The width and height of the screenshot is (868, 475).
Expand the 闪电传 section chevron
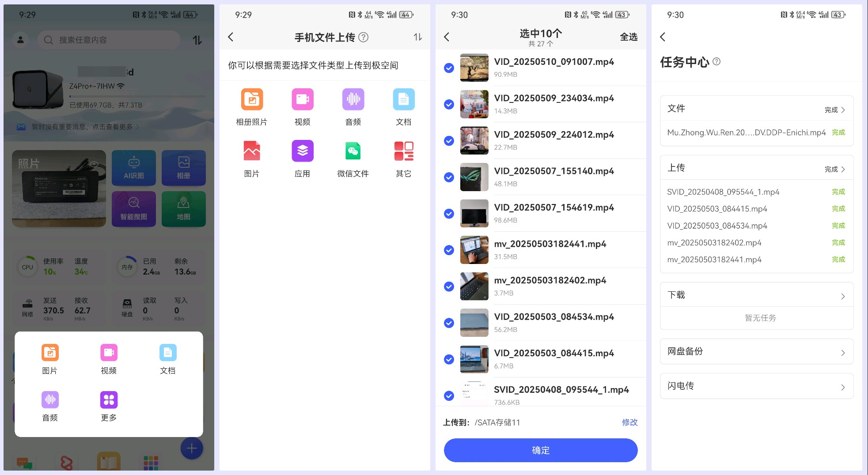point(843,387)
